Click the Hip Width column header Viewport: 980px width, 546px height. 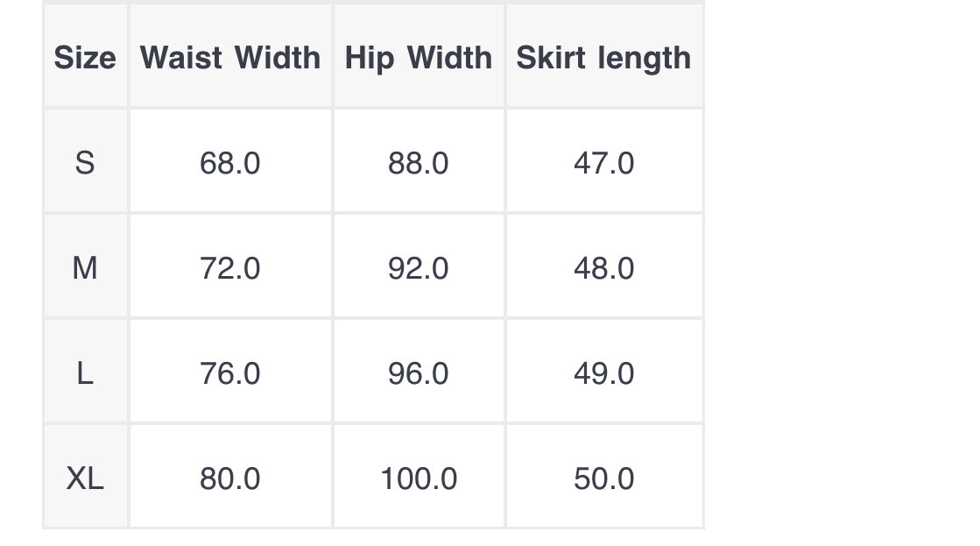pos(419,58)
